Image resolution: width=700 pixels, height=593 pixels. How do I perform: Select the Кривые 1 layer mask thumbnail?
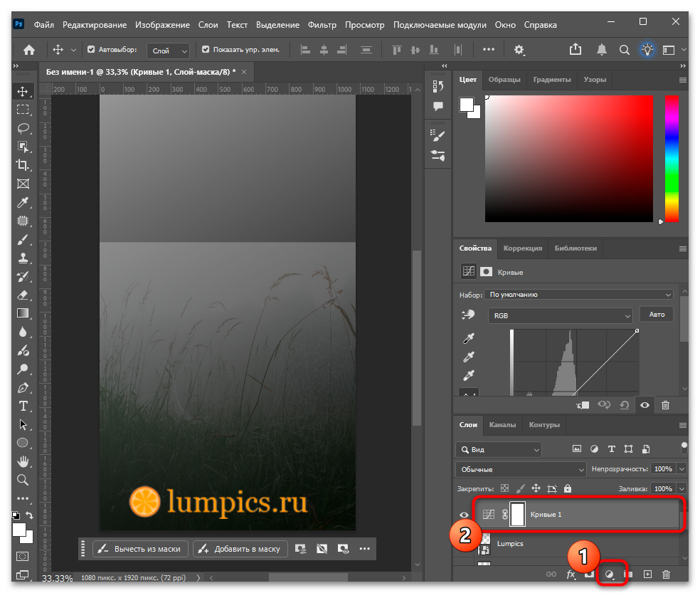(517, 514)
